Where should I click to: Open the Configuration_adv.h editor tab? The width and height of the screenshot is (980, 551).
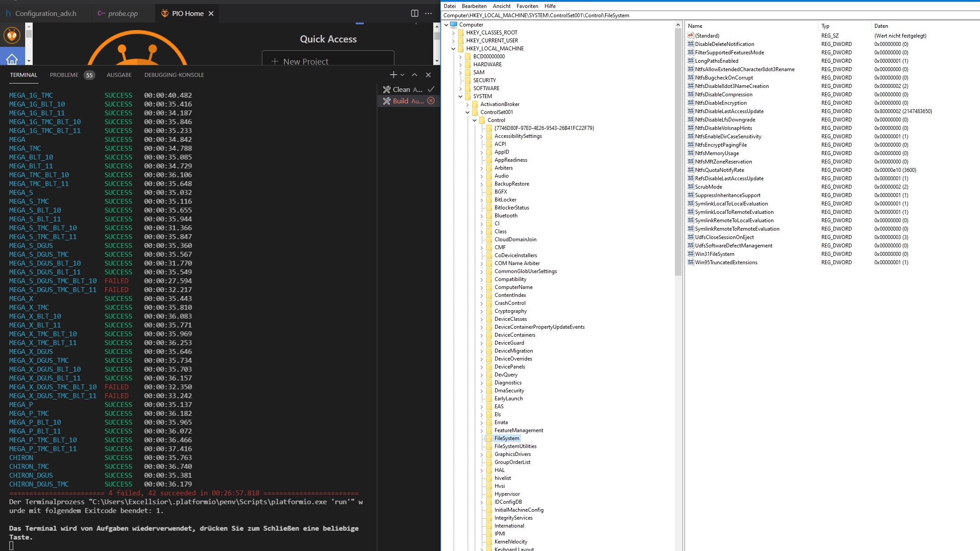coord(45,13)
